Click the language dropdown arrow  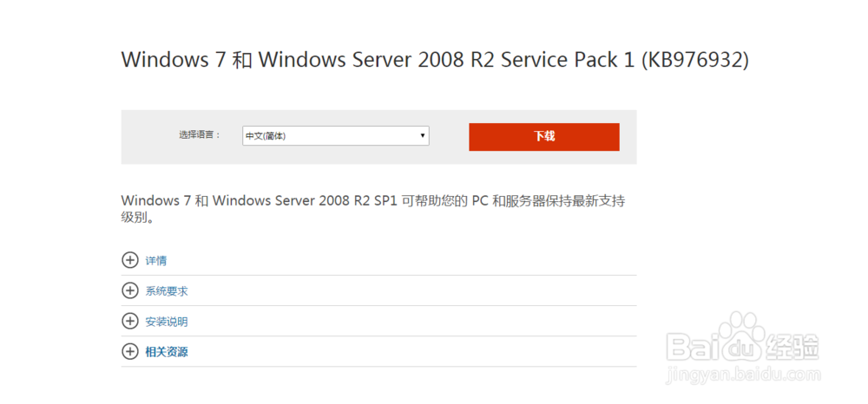[x=423, y=135]
